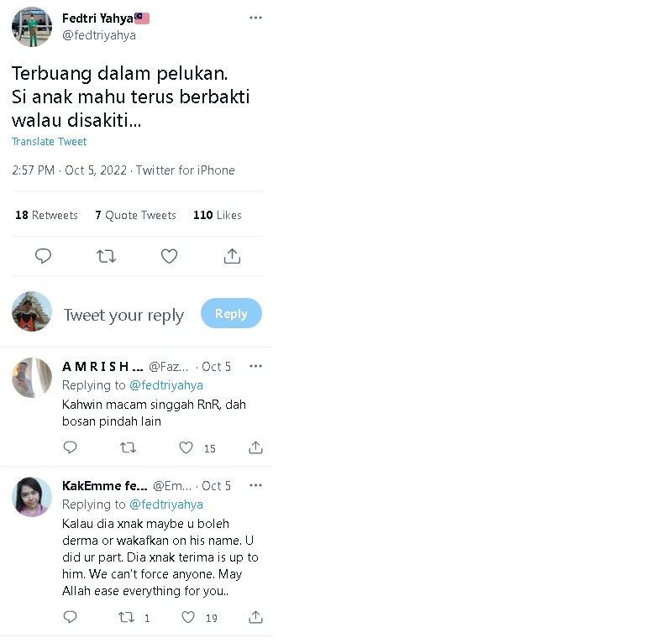Open Fedtri Yahya's profile picture

[x=32, y=27]
